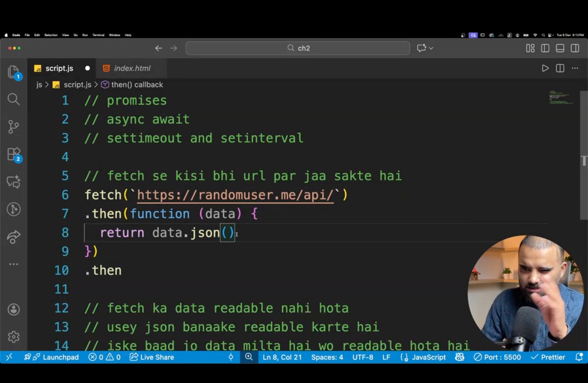Viewport: 588px width, 383px height.
Task: Show additional views via ellipsis in activity bar
Action: pyautogui.click(x=14, y=264)
